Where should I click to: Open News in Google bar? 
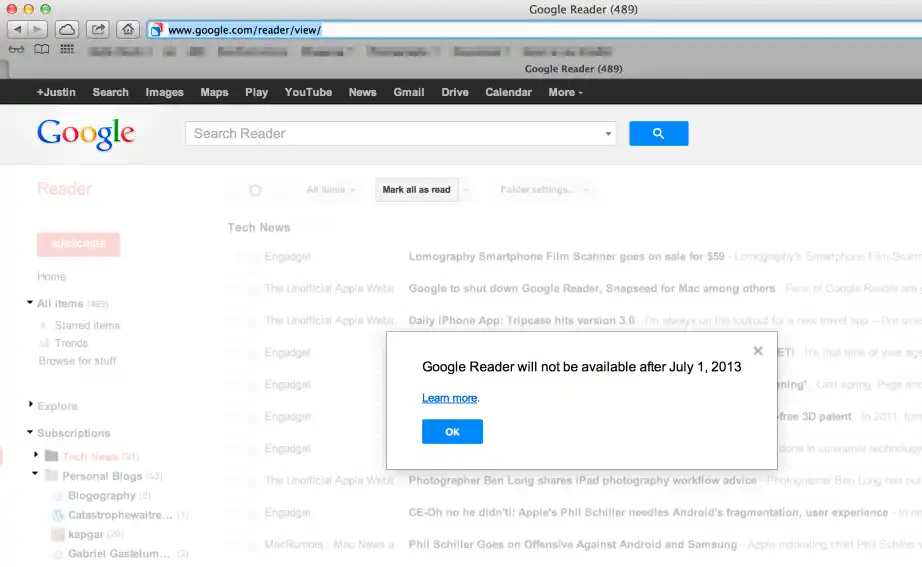[x=362, y=92]
